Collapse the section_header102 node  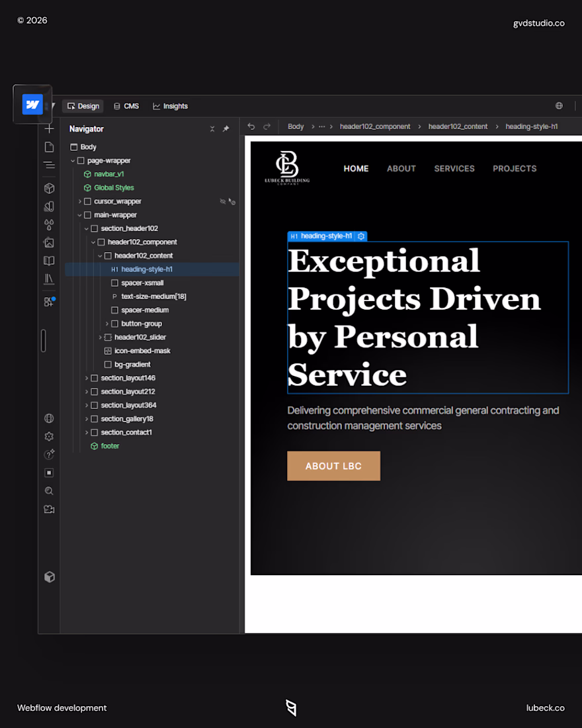pyautogui.click(x=87, y=228)
